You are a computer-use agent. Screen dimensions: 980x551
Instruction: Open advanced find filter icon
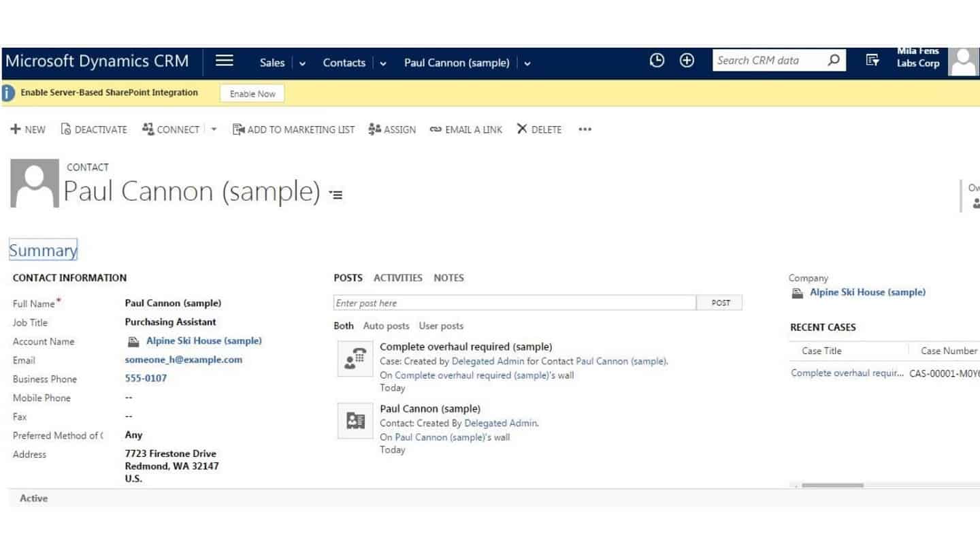tap(872, 61)
